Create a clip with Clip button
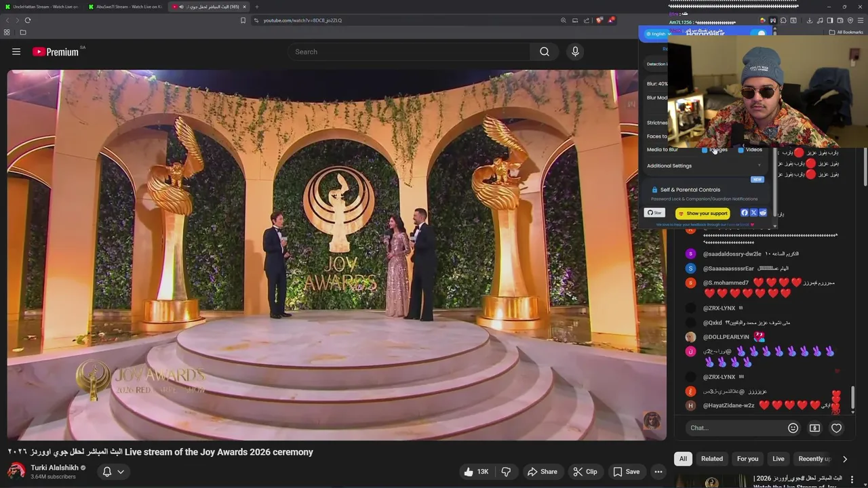Viewport: 868px width, 488px height. pos(585,472)
